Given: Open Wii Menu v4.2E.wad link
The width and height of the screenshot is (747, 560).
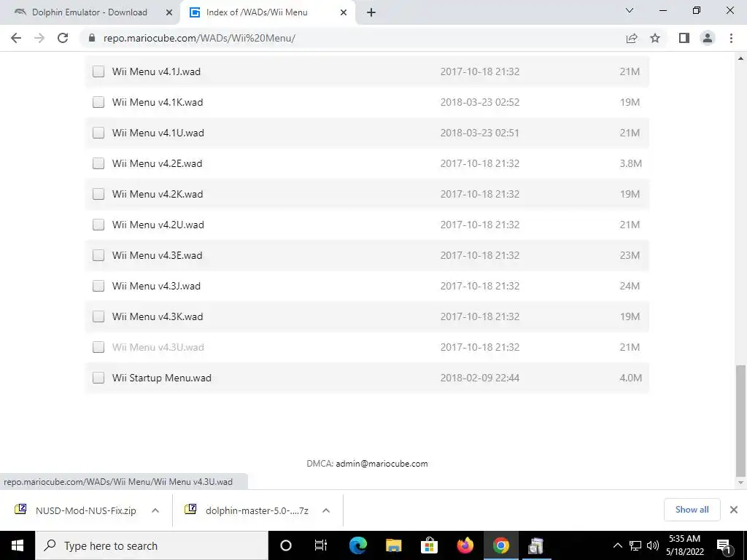Looking at the screenshot, I should click(158, 163).
